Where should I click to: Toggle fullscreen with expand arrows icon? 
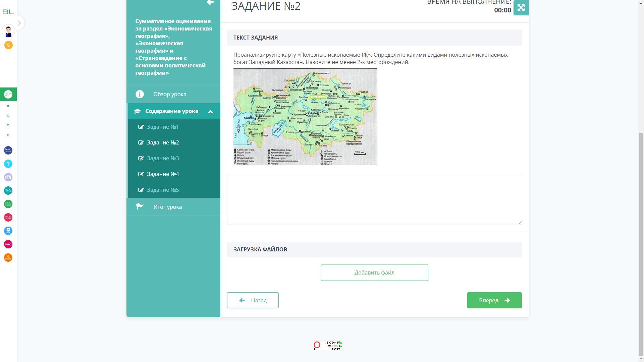coord(521,8)
